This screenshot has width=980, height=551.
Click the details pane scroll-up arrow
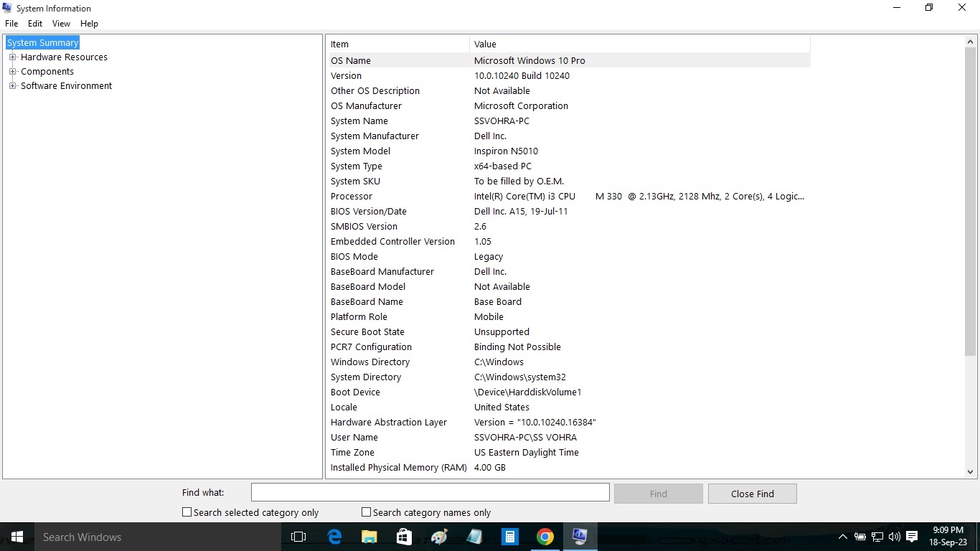click(970, 42)
